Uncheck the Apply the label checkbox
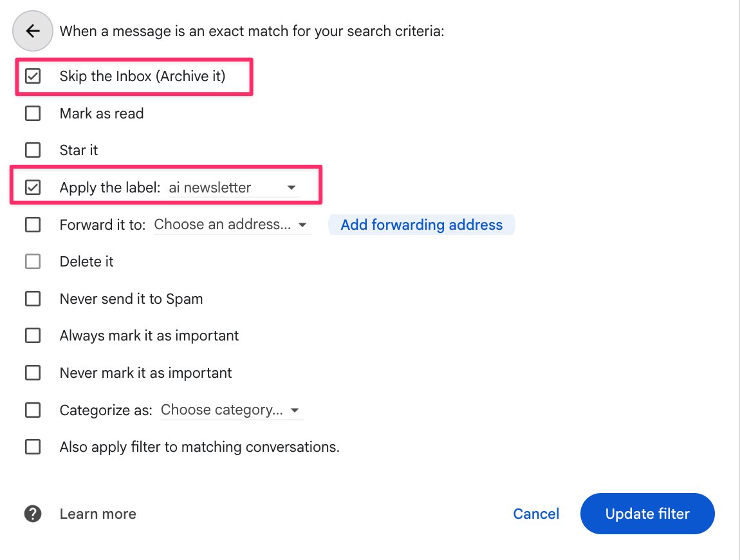This screenshot has width=740, height=560. [x=33, y=187]
